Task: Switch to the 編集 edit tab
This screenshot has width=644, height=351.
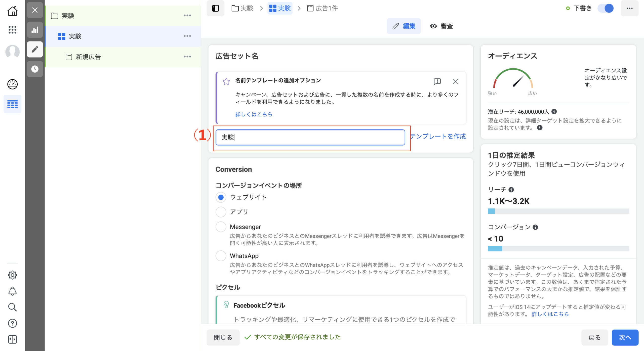Action: tap(404, 26)
